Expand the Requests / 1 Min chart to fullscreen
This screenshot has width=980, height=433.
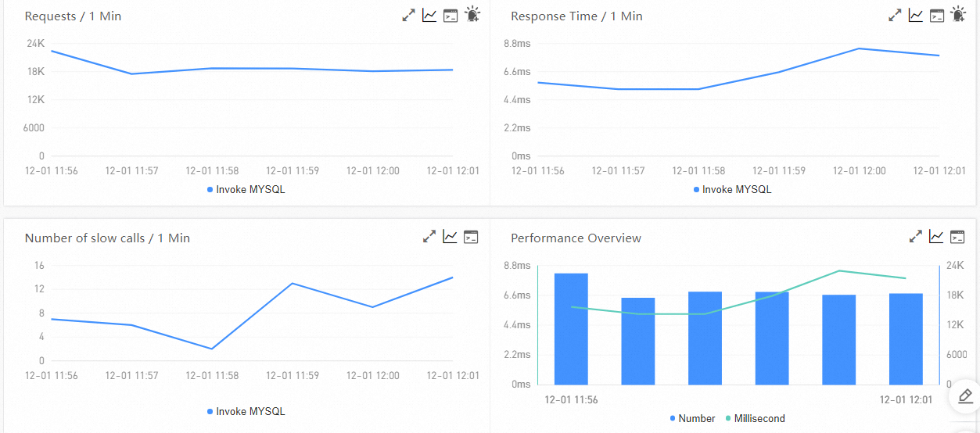pyautogui.click(x=409, y=15)
